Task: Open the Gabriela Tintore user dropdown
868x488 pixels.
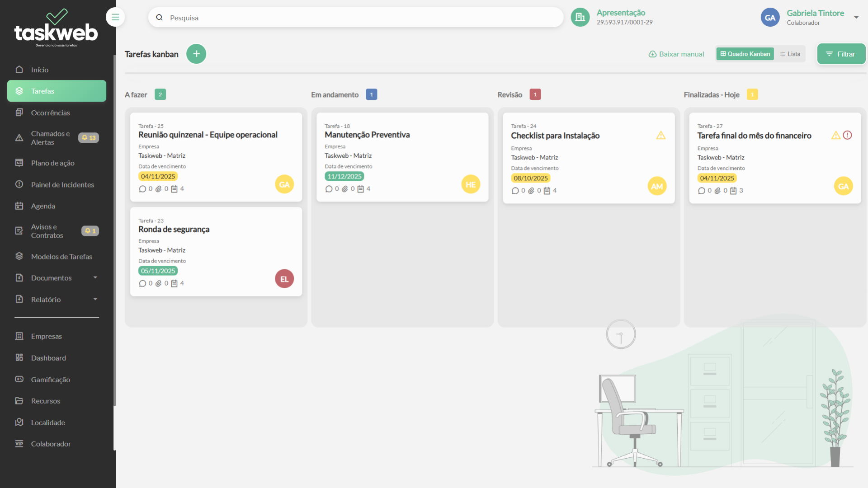Action: click(856, 18)
